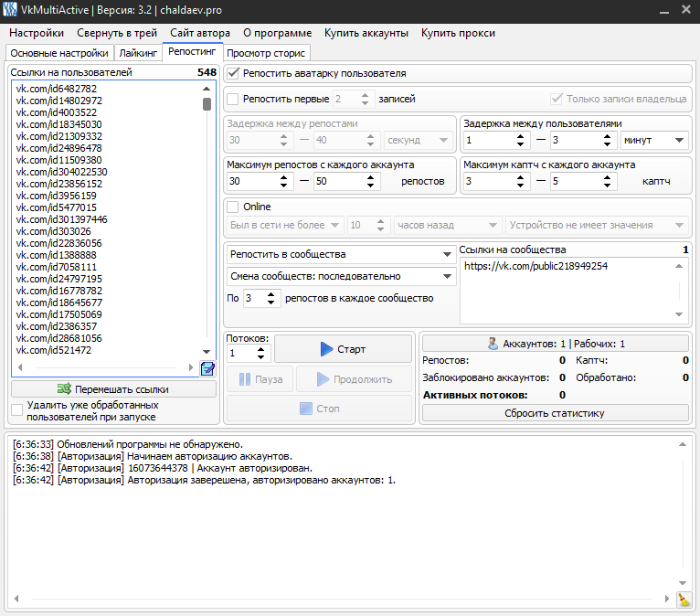Click the edit links list icon

tap(207, 368)
